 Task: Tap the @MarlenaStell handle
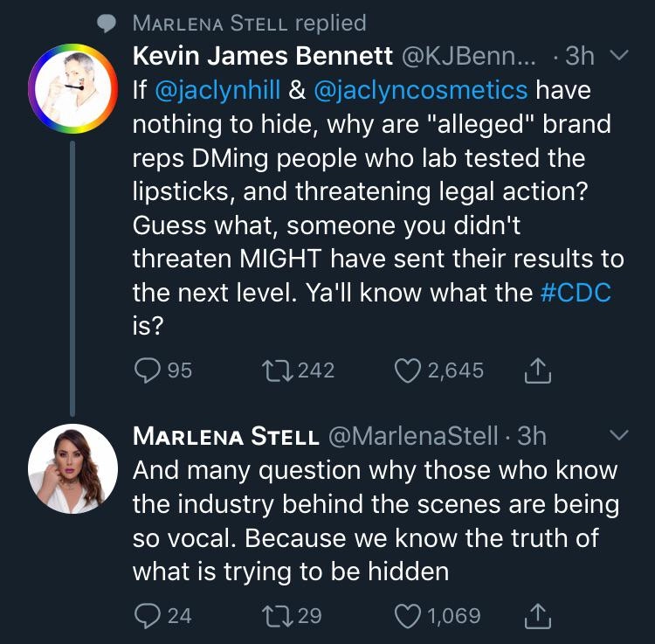coord(412,436)
